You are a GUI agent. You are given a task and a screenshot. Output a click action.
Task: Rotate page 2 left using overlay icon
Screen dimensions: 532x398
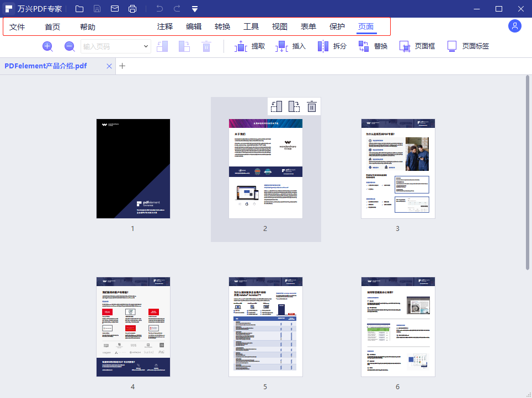point(276,106)
